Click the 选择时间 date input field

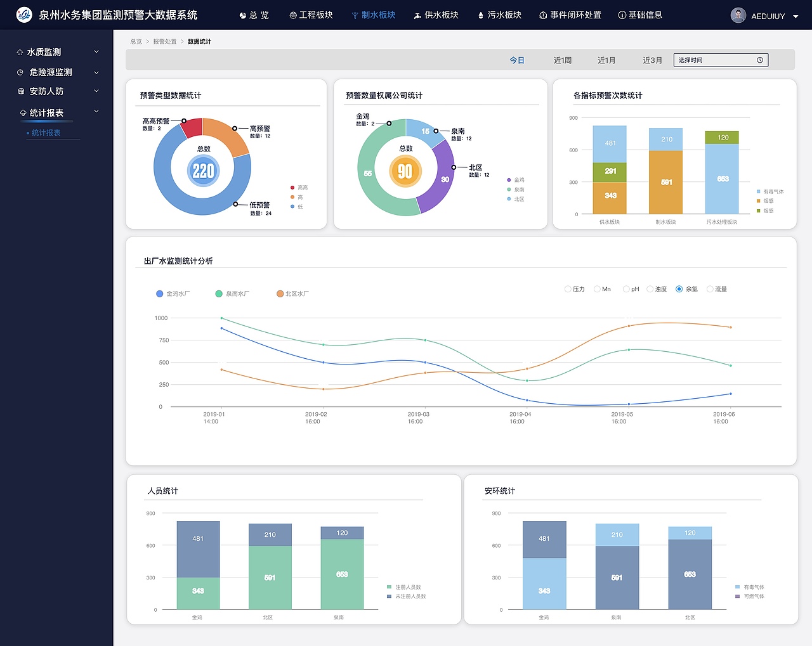(721, 60)
